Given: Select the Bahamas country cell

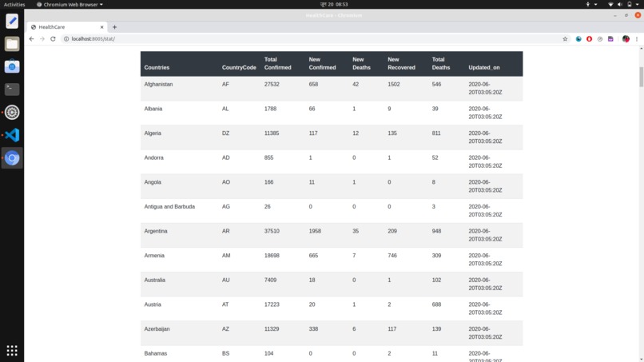Looking at the screenshot, I should click(x=155, y=353).
